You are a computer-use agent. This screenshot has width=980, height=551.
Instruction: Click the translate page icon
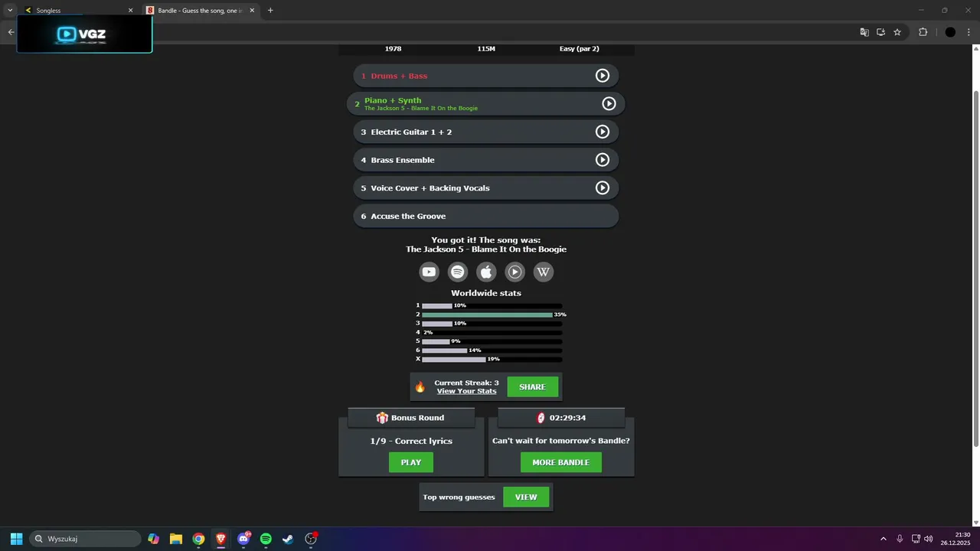click(x=864, y=32)
